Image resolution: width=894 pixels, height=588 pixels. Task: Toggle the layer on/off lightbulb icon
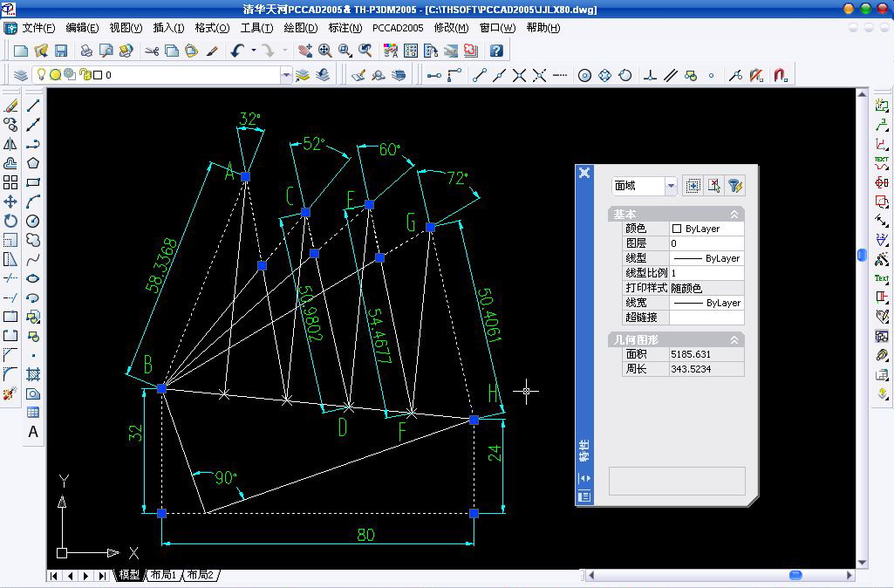41,74
